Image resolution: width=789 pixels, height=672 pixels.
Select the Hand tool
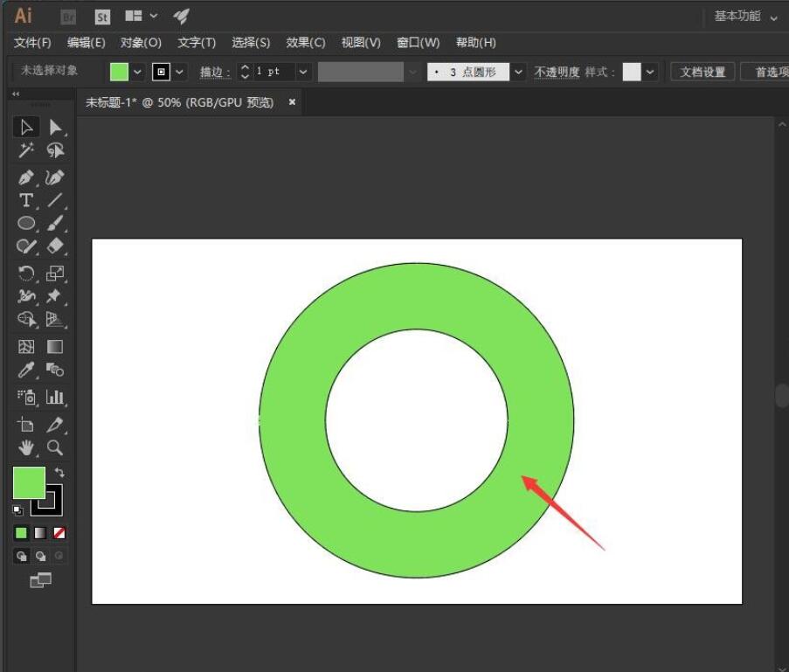click(x=26, y=447)
